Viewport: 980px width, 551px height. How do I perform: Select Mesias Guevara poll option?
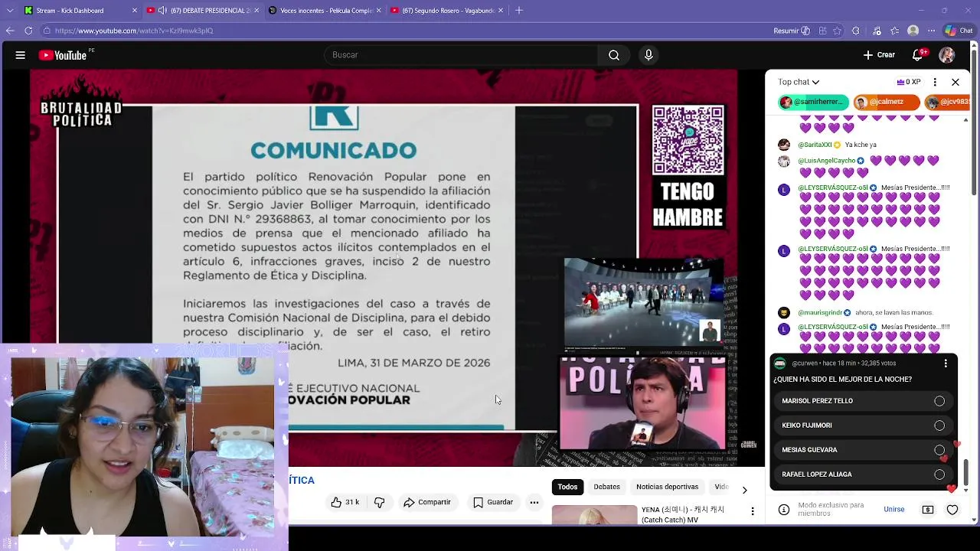click(863, 450)
